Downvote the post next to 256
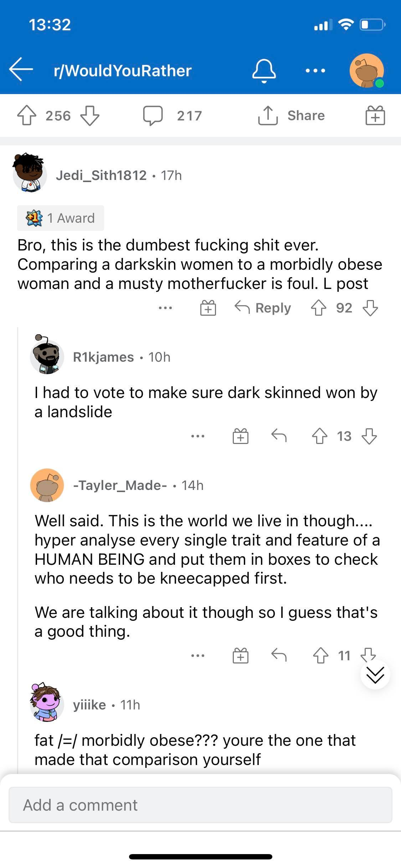 click(89, 115)
